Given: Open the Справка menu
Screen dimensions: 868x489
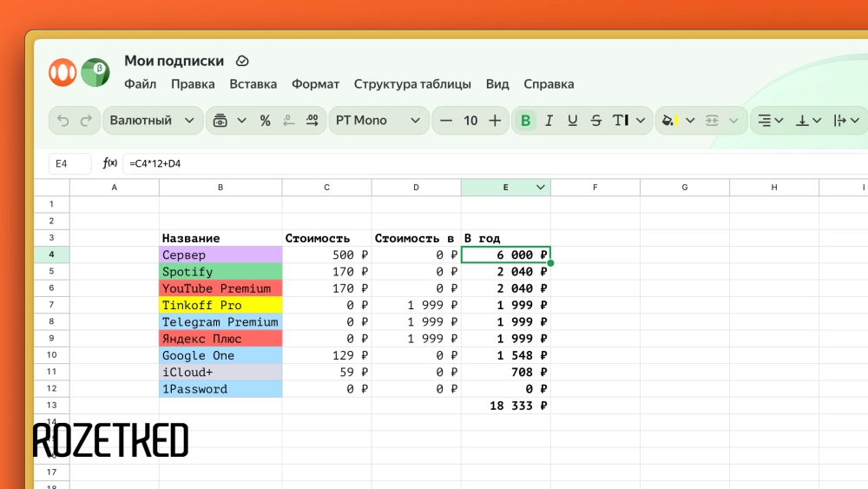Looking at the screenshot, I should click(549, 84).
